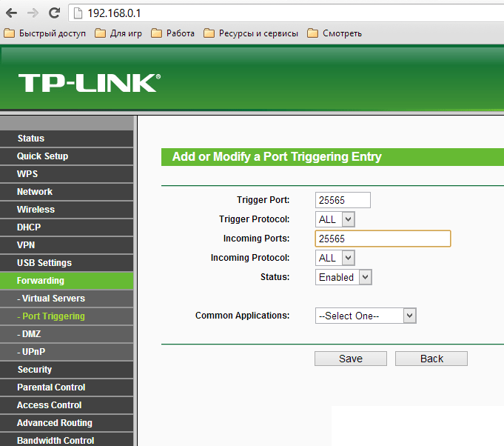Image resolution: width=504 pixels, height=446 pixels.
Task: Click the Trigger Port label
Action: pyautogui.click(x=263, y=200)
